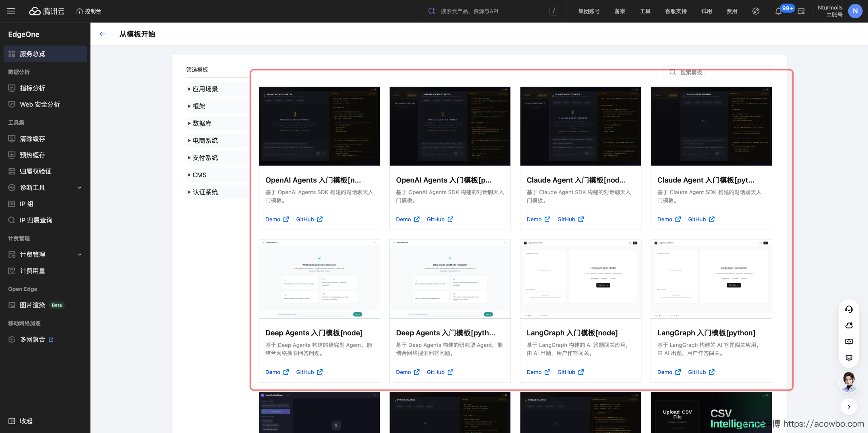This screenshot has height=433, width=868.
Task: Expand the 数据库 filter group
Action: 217,123
